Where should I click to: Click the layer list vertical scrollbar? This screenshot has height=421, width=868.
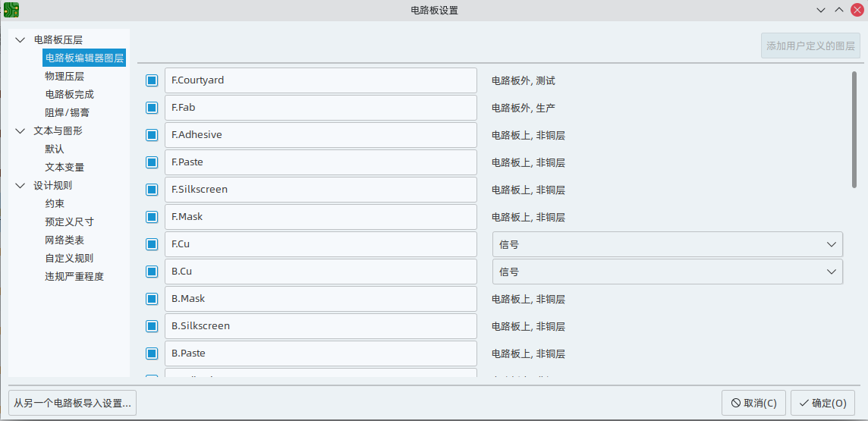pos(854,129)
